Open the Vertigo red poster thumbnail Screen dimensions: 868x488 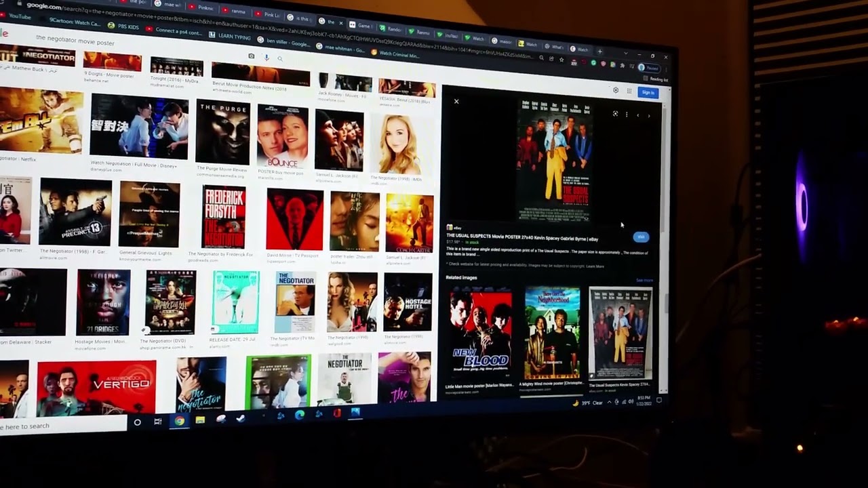pyautogui.click(x=96, y=388)
